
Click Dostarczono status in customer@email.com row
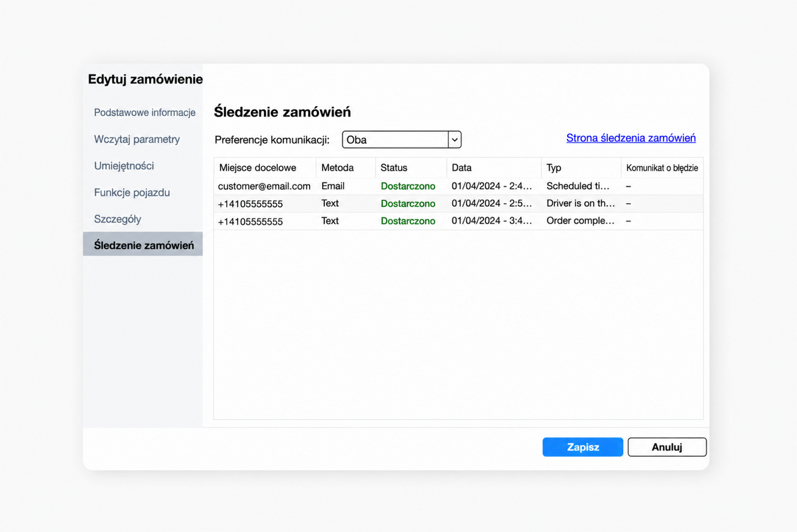pyautogui.click(x=408, y=186)
